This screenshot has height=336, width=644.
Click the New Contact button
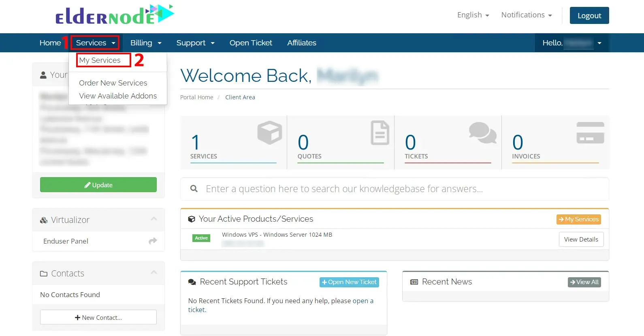coord(98,317)
